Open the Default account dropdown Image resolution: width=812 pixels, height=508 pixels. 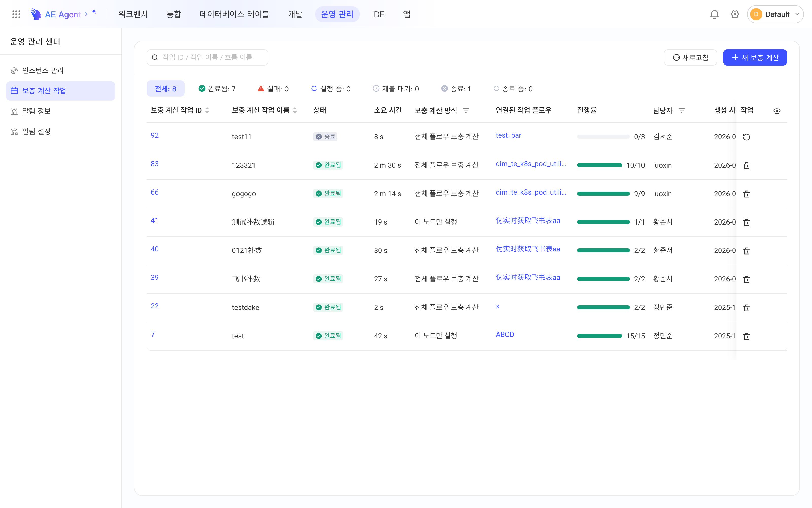(x=775, y=14)
